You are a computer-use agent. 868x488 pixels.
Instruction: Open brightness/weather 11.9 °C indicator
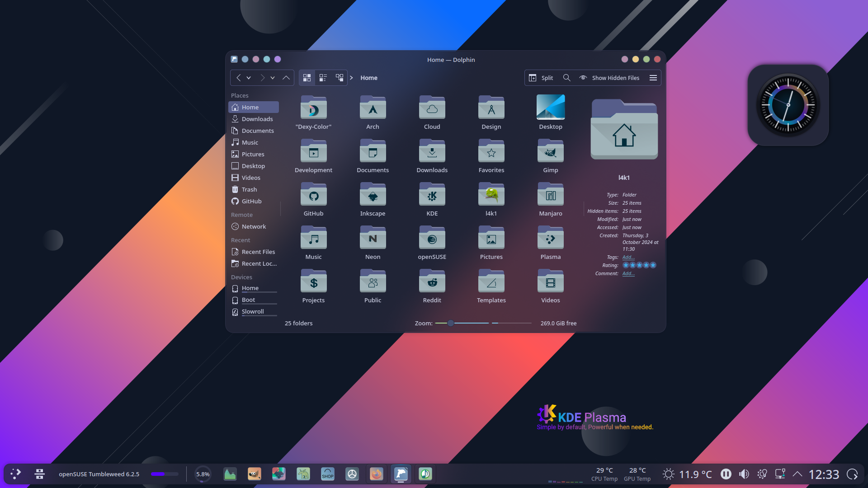pyautogui.click(x=687, y=474)
